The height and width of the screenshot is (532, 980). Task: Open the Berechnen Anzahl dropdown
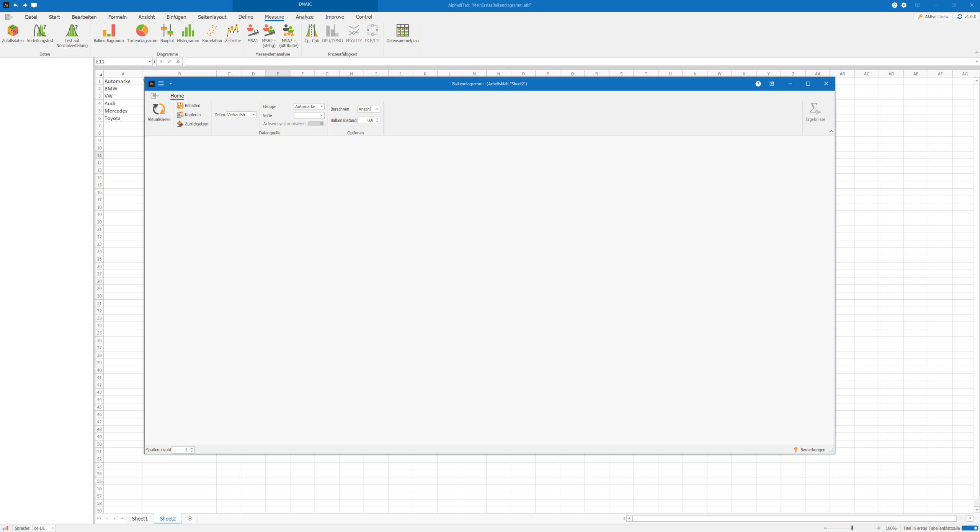[377, 109]
